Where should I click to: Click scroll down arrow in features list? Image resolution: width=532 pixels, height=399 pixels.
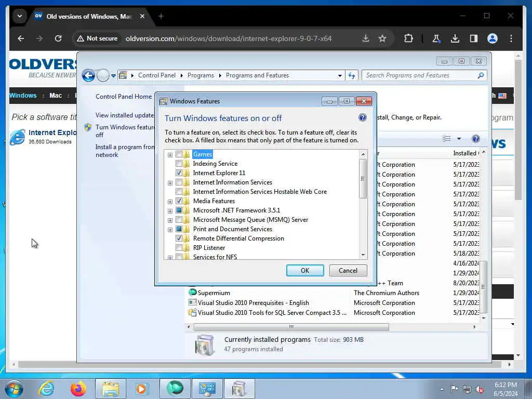363,255
